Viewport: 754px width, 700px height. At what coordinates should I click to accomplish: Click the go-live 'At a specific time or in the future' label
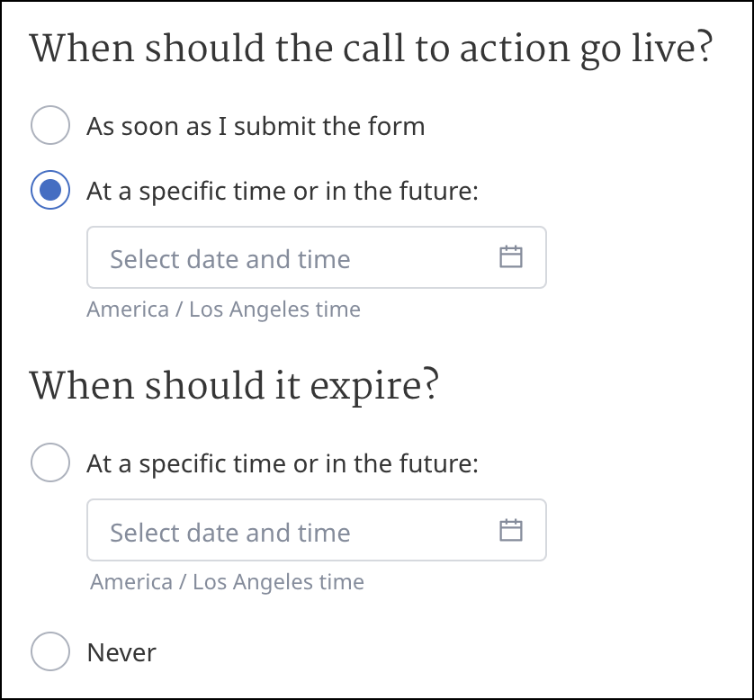282,191
